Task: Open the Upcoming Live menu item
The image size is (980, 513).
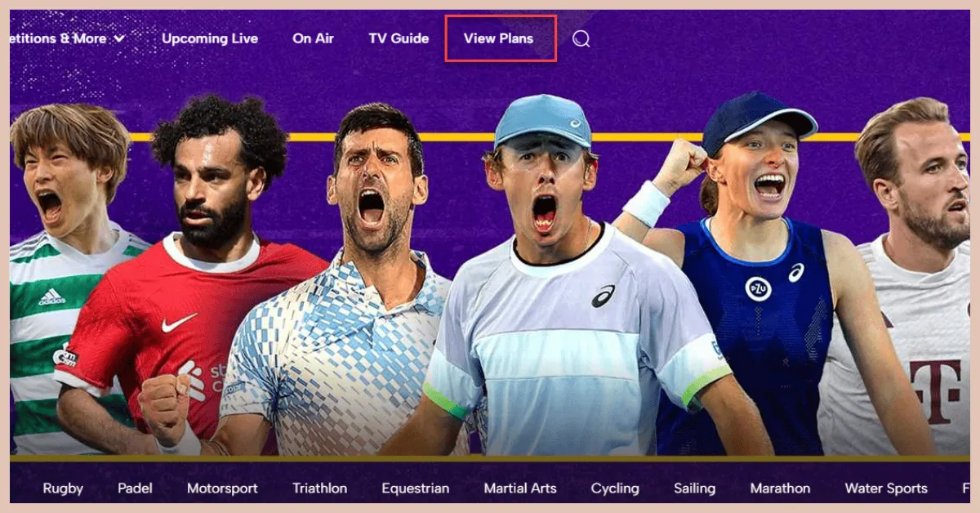Action: coord(210,38)
